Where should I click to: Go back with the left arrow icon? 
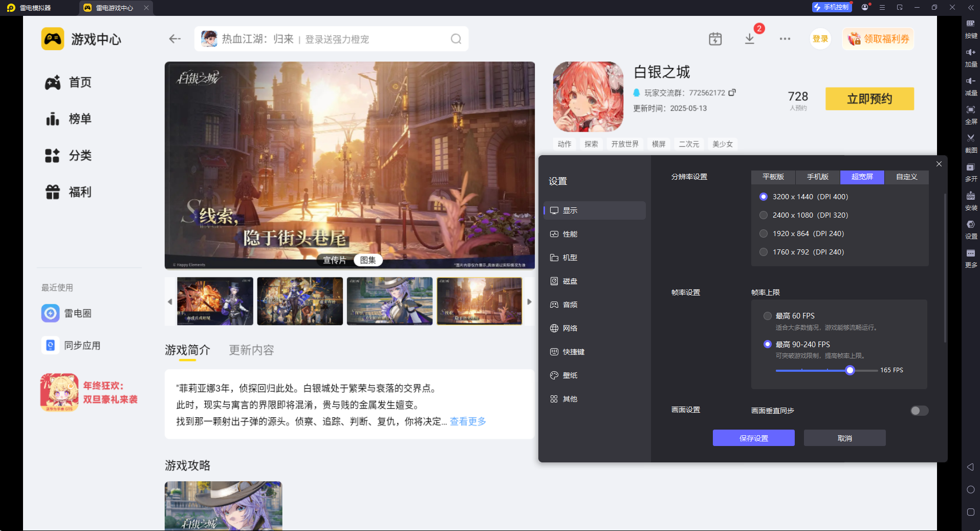point(175,39)
